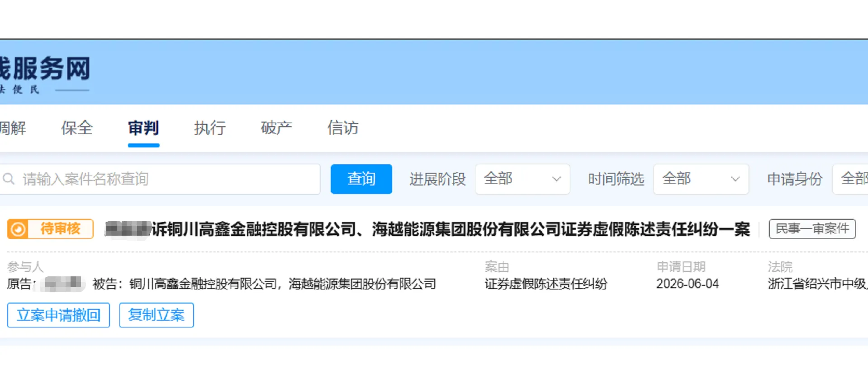Click the case name search field
This screenshot has width=868, height=389.
[x=160, y=179]
